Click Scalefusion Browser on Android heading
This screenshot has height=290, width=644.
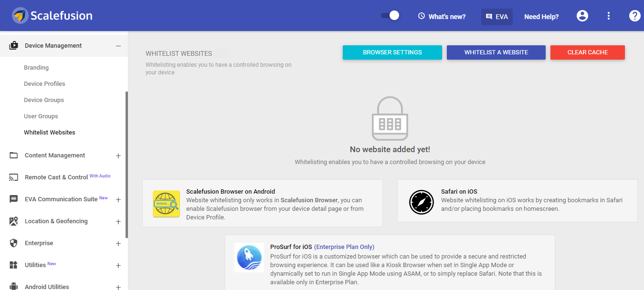(x=231, y=192)
